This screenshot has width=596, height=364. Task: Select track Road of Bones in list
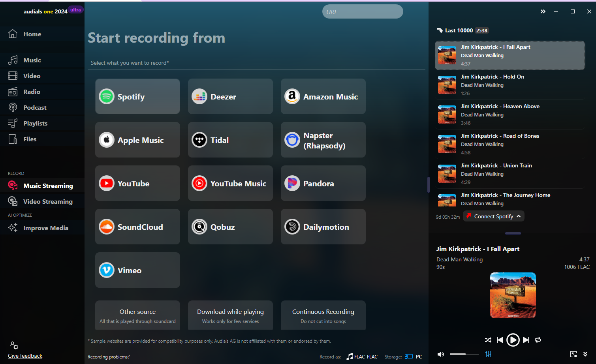click(510, 144)
